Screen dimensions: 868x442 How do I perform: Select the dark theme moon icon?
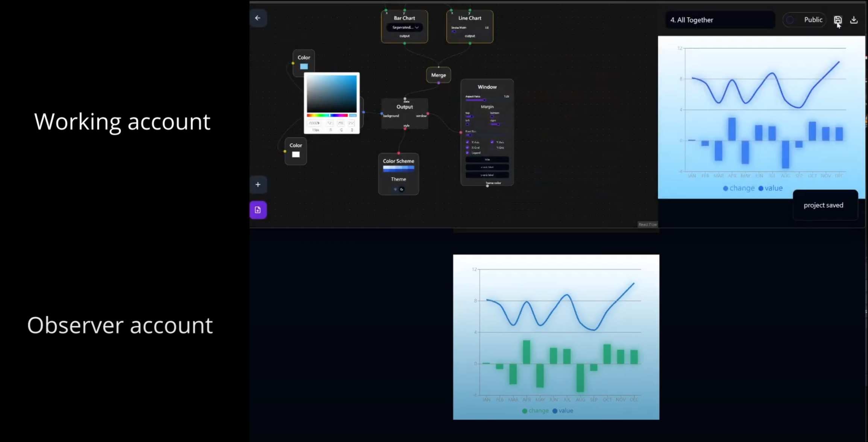tap(402, 189)
